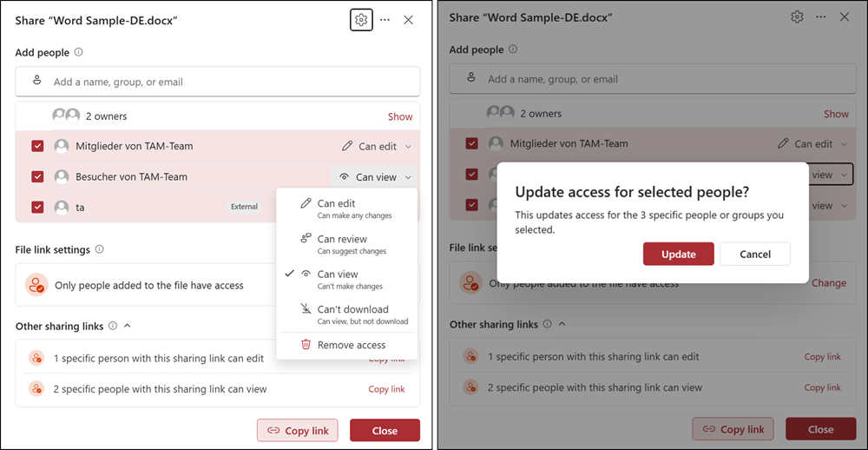Click Add people info icon in right panel
868x450 pixels.
[x=513, y=50]
